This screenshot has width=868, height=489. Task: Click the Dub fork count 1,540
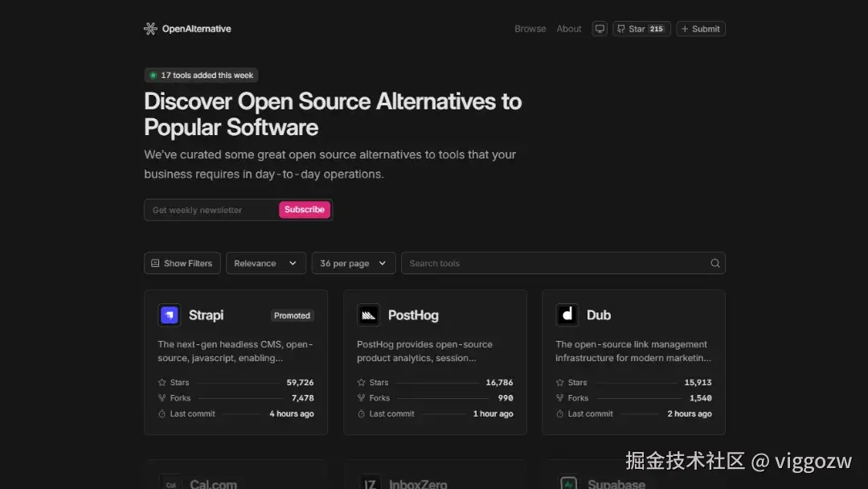(x=701, y=397)
